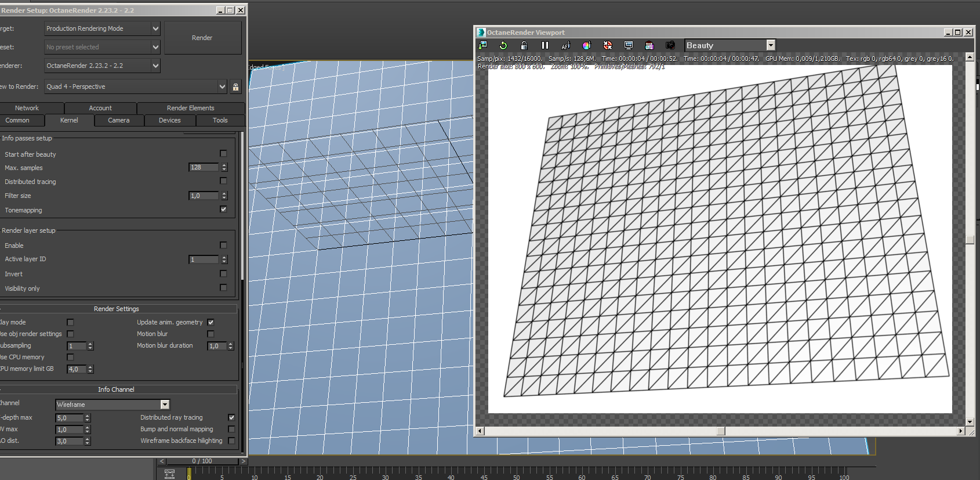Open the Production Rendering Mode dropdown
980x480 pixels.
tap(155, 28)
